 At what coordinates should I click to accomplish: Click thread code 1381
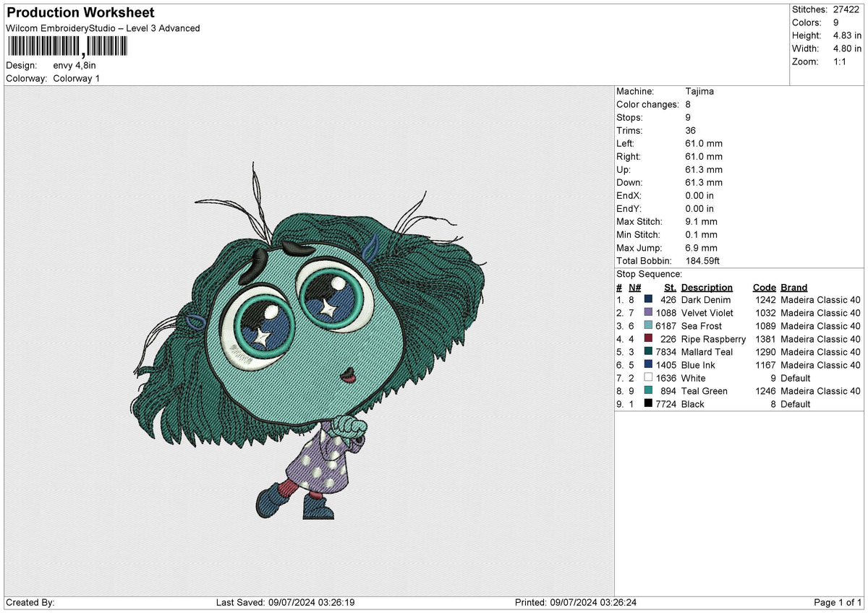point(766,338)
